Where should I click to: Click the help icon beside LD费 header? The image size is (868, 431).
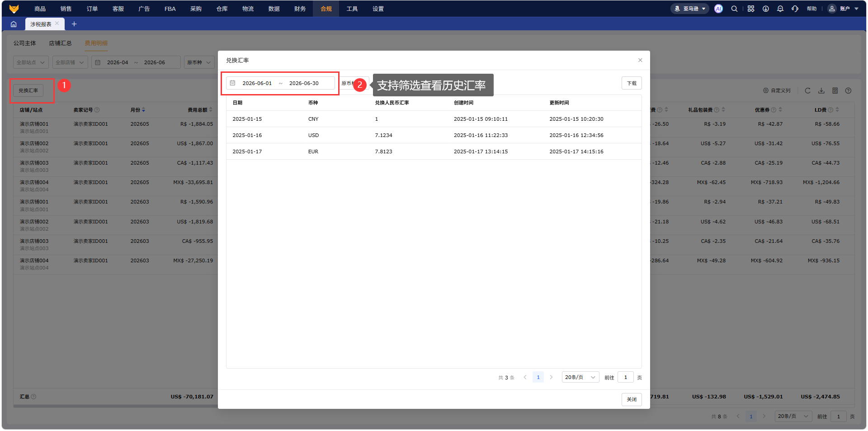click(830, 110)
